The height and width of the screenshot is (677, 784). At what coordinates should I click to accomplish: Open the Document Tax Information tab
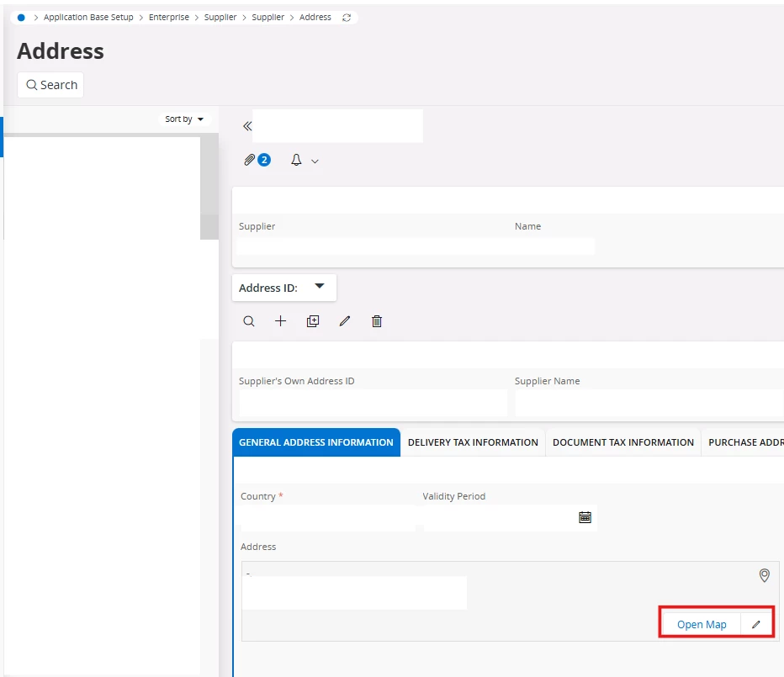(623, 442)
